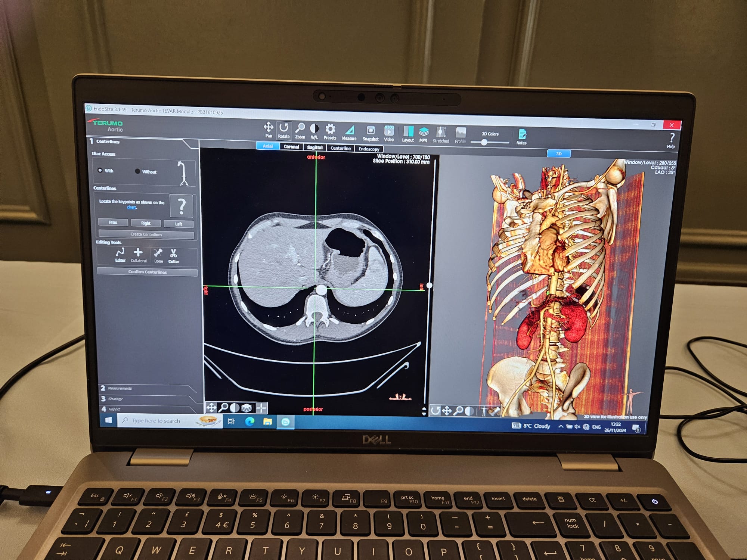Open the Presets gear menu
The height and width of the screenshot is (560, 747).
click(x=330, y=132)
